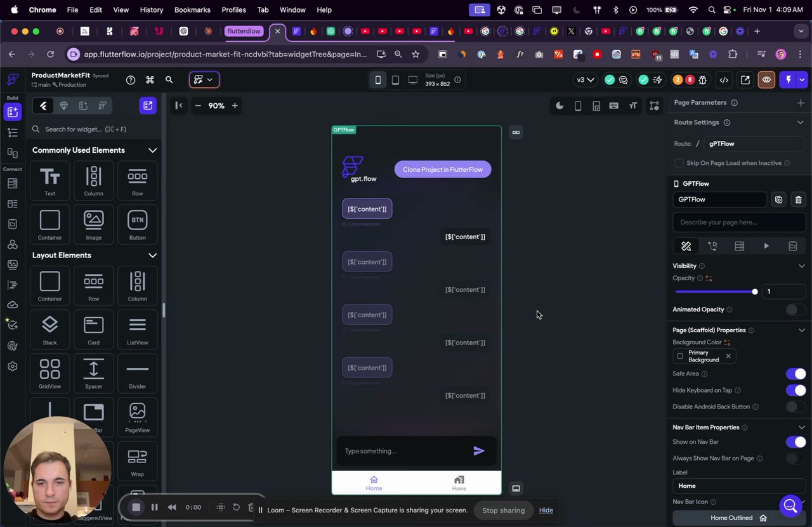Screen dimensions: 812x527
Task: Open the Bookmarks menu in menu bar
Action: click(192, 10)
